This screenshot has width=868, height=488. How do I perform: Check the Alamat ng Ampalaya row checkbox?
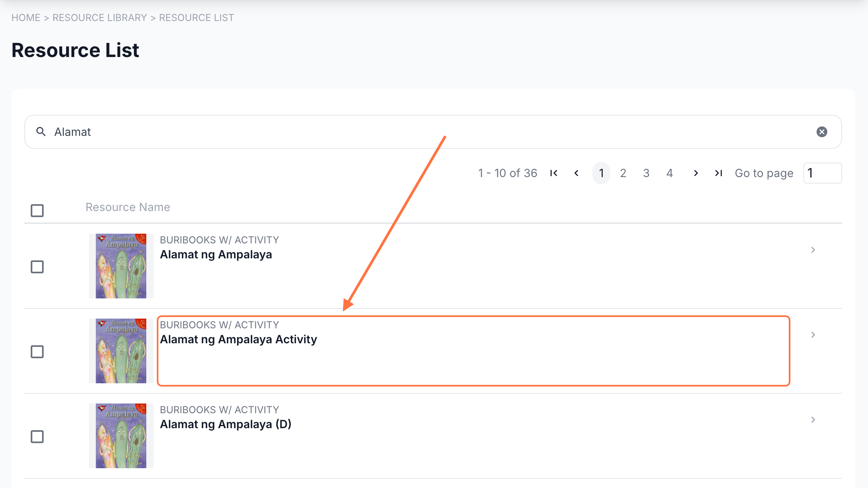[37, 267]
